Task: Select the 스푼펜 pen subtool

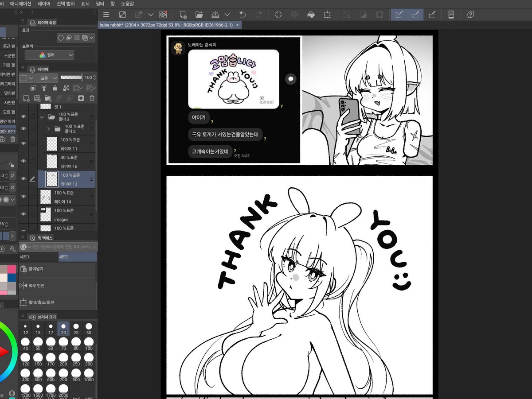Action: coord(9,56)
